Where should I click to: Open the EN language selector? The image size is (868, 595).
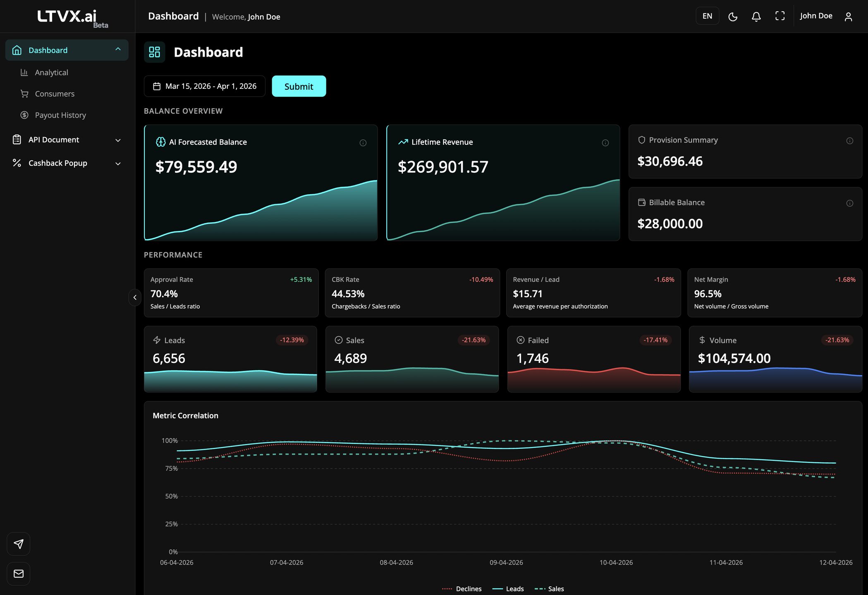707,16
